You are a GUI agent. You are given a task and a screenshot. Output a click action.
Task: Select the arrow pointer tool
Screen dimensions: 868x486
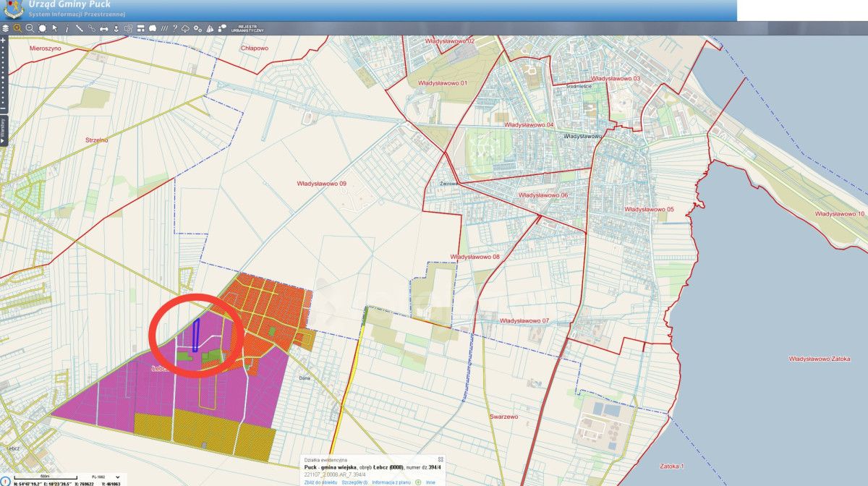pos(54,28)
